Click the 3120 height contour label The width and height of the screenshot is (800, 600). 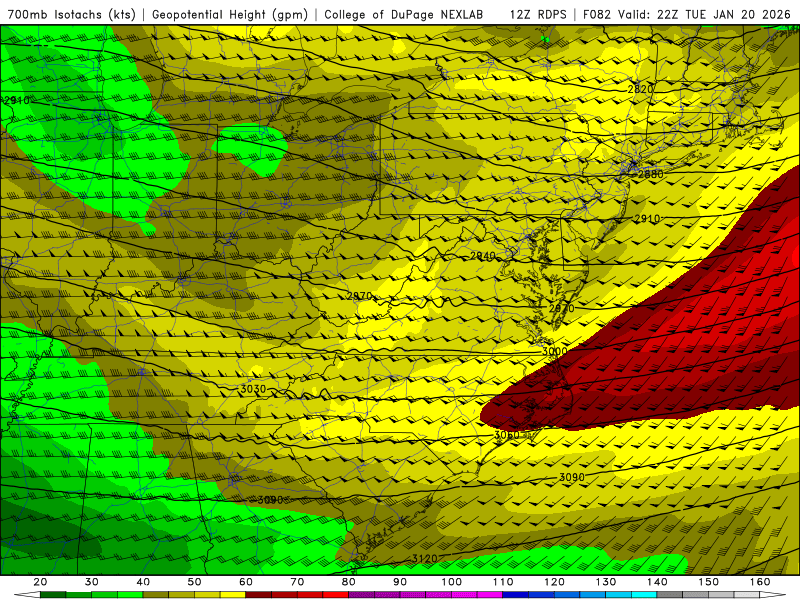click(424, 559)
